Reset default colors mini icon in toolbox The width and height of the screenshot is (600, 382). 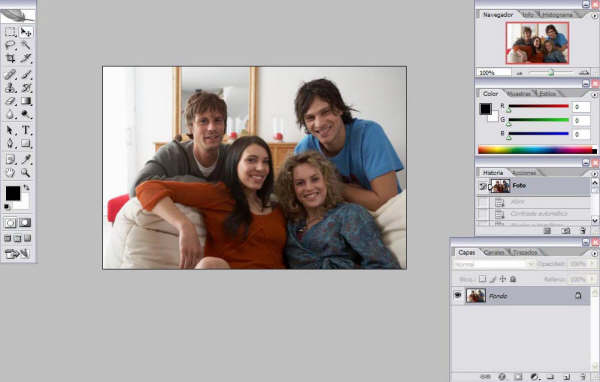click(x=7, y=207)
